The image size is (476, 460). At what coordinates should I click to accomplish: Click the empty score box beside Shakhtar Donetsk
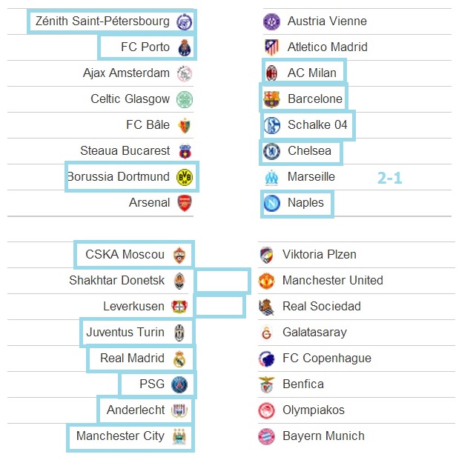coord(222,281)
